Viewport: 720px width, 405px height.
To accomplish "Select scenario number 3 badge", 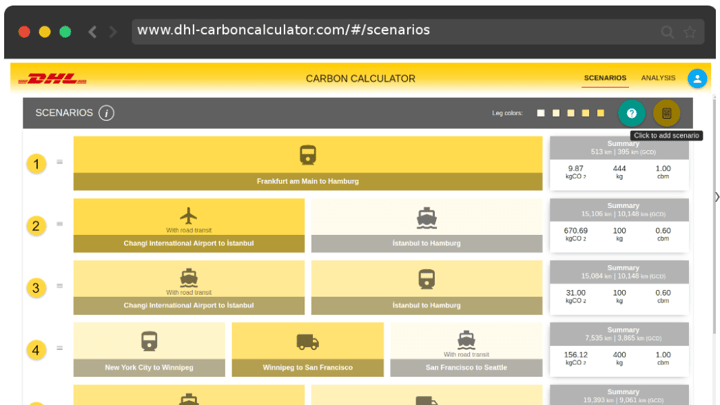I will click(x=36, y=288).
